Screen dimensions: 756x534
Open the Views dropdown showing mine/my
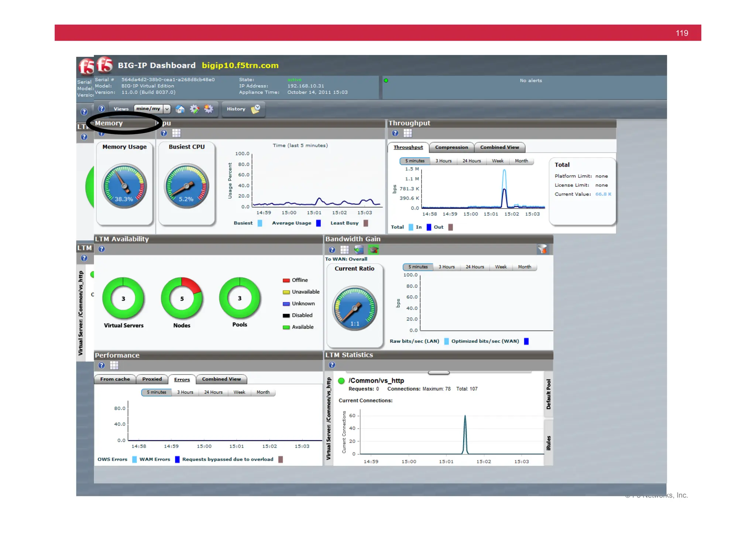click(x=152, y=109)
